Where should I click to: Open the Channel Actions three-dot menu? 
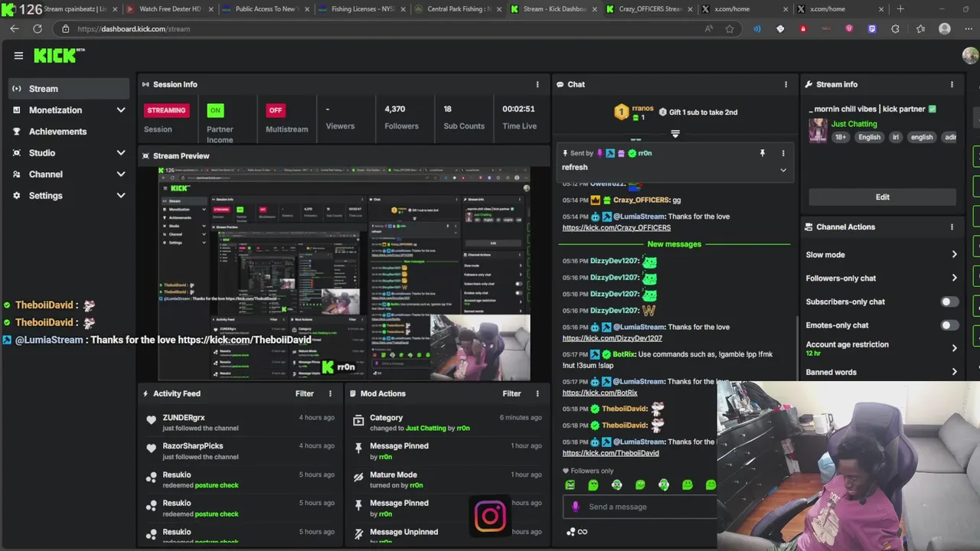click(x=952, y=227)
